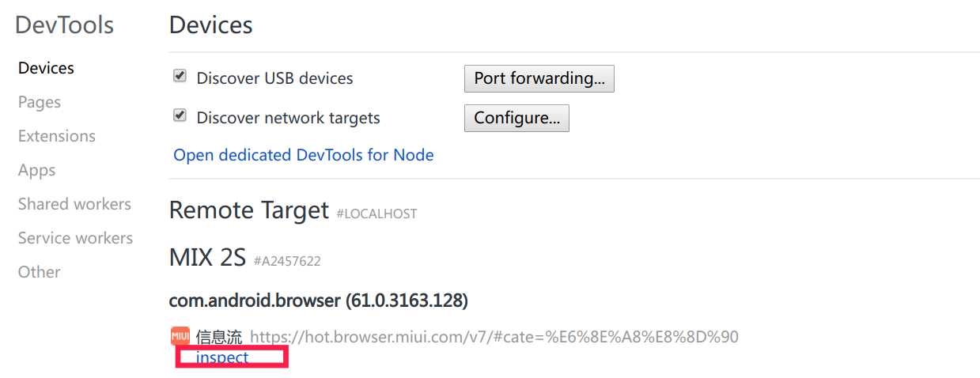View the Service workers section
The height and width of the screenshot is (378, 980).
[x=75, y=238]
